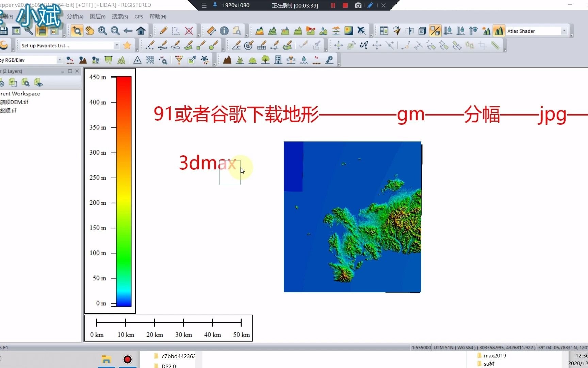Image resolution: width=588 pixels, height=368 pixels.
Task: Click the red record taskbar app
Action: tap(128, 359)
